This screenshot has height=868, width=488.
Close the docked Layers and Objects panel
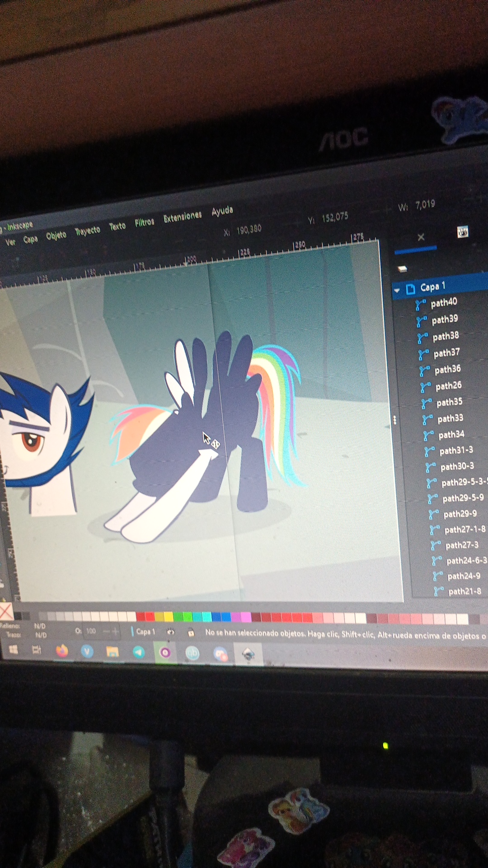coord(421,237)
